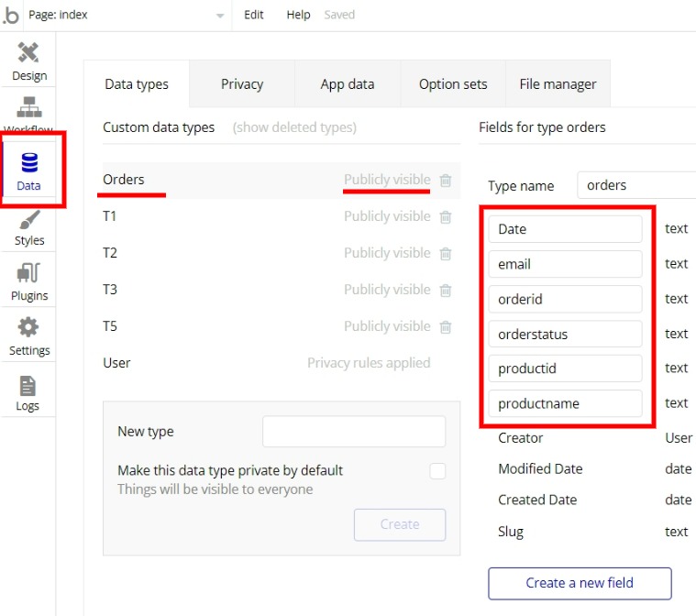Delete the Orders data type via trash icon
The width and height of the screenshot is (696, 616).
point(446,181)
